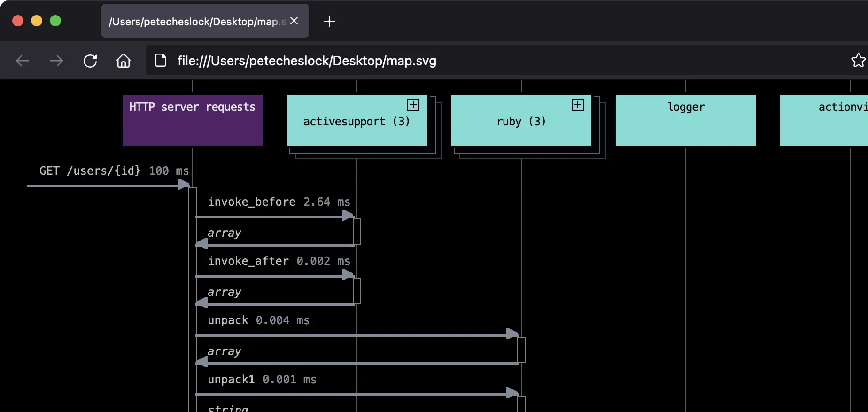Close the map.svg browser tab

point(294,21)
